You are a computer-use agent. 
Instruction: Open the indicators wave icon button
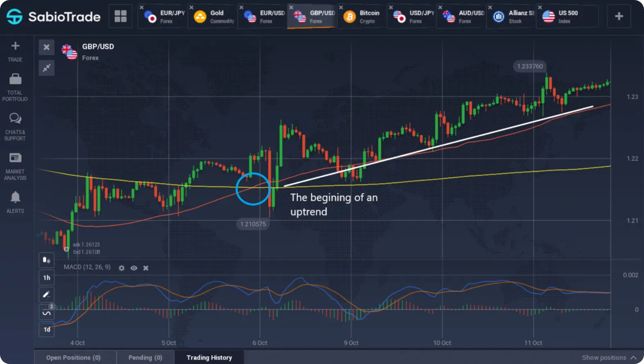[46, 312]
